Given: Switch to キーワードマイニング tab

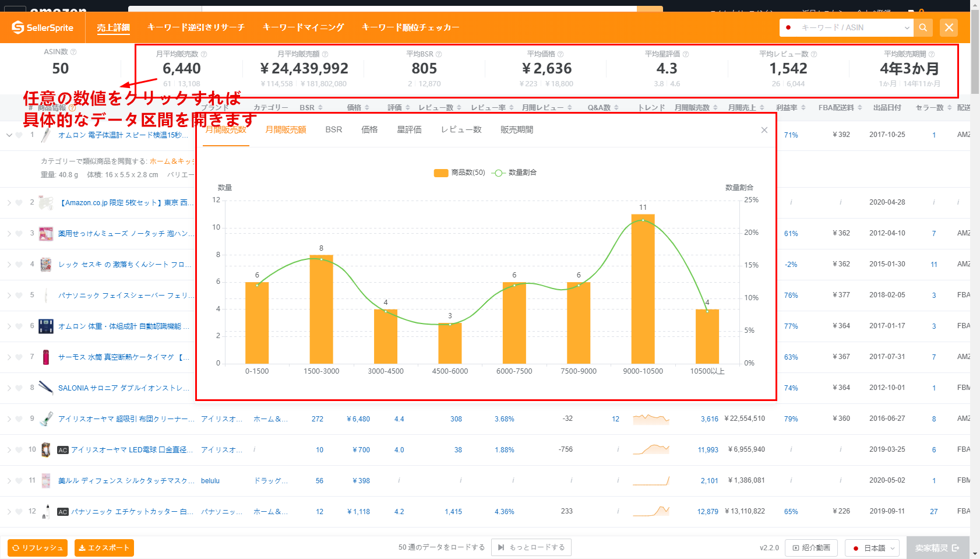Looking at the screenshot, I should pyautogui.click(x=303, y=27).
